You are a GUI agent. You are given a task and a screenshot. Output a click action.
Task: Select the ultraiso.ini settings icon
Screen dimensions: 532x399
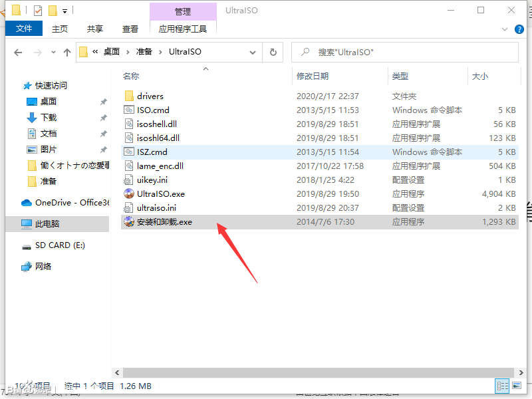point(128,207)
